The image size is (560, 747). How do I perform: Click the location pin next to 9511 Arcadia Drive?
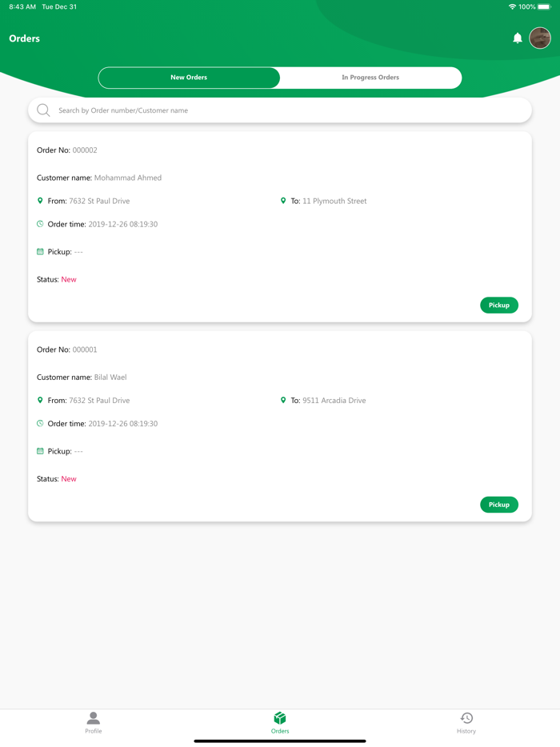click(282, 400)
